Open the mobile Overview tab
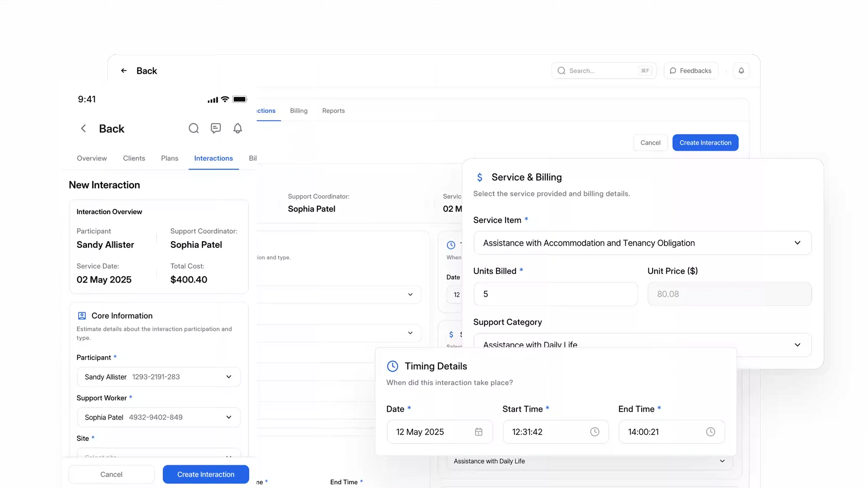868x488 pixels. (x=92, y=158)
